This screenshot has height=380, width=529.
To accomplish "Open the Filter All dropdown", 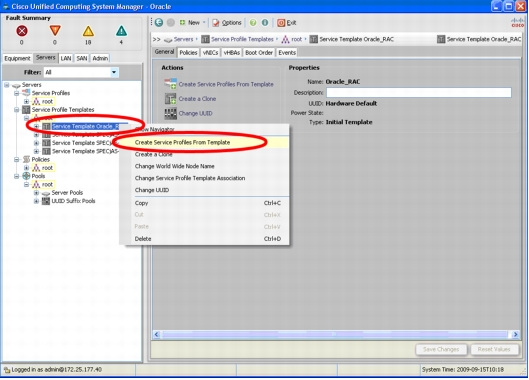I will (x=114, y=72).
